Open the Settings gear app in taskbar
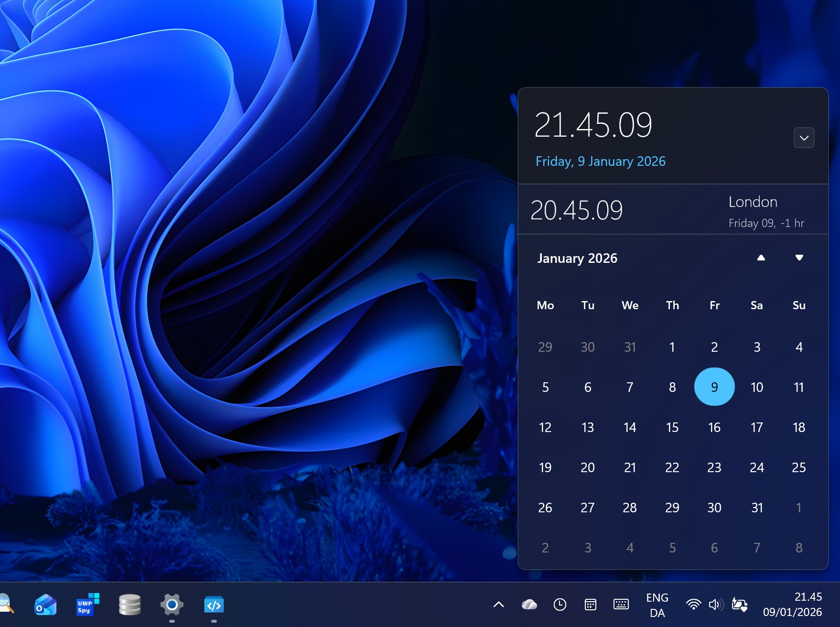The height and width of the screenshot is (627, 840). (x=172, y=605)
